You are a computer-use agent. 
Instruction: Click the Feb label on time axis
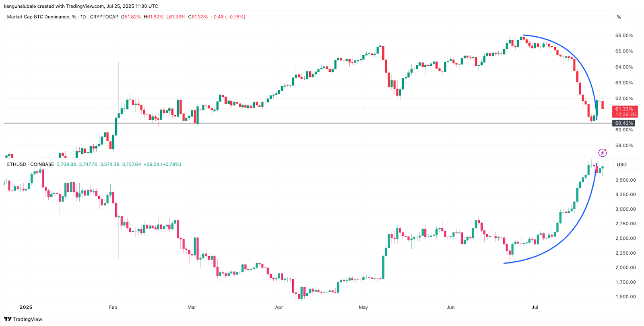click(x=113, y=307)
